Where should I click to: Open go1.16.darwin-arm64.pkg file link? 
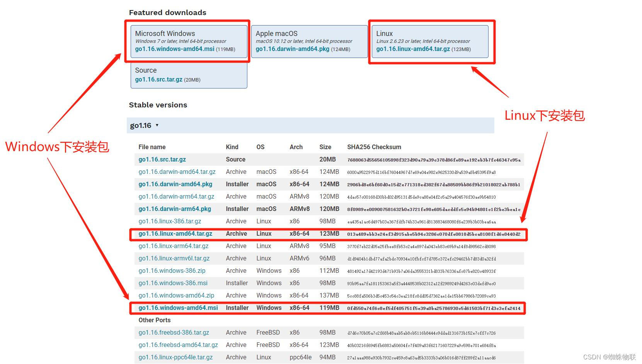[x=175, y=209]
